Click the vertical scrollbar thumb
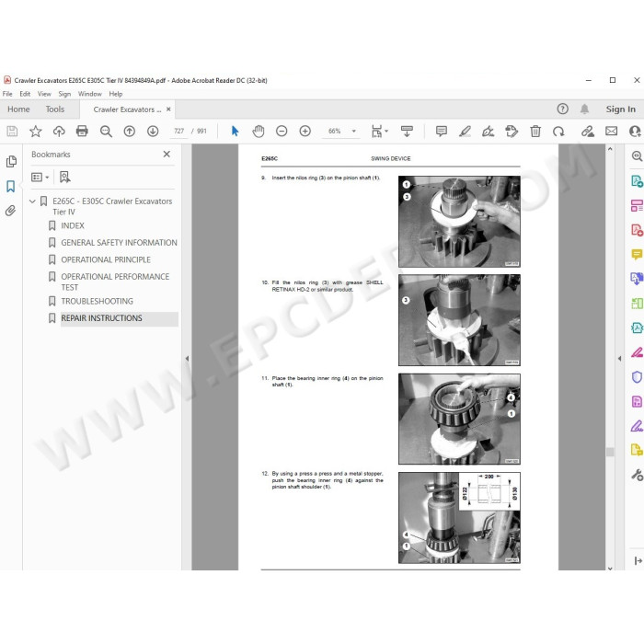 [x=610, y=452]
